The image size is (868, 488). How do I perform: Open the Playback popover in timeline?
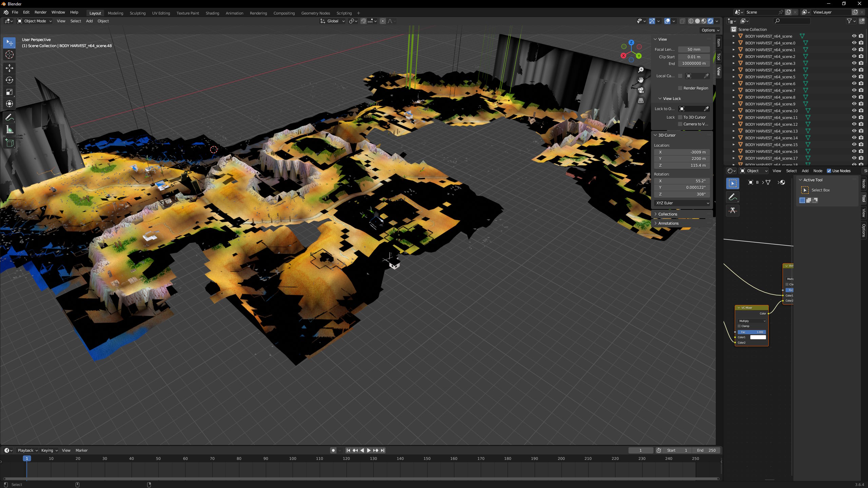(x=27, y=450)
